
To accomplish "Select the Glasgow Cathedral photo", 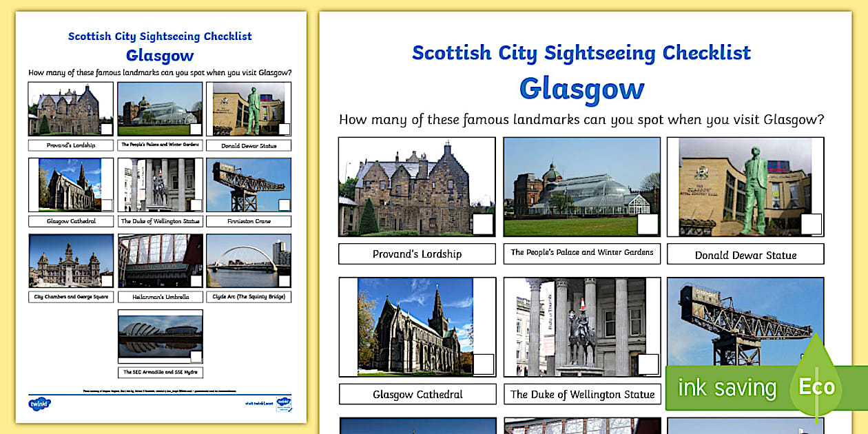I will point(413,326).
